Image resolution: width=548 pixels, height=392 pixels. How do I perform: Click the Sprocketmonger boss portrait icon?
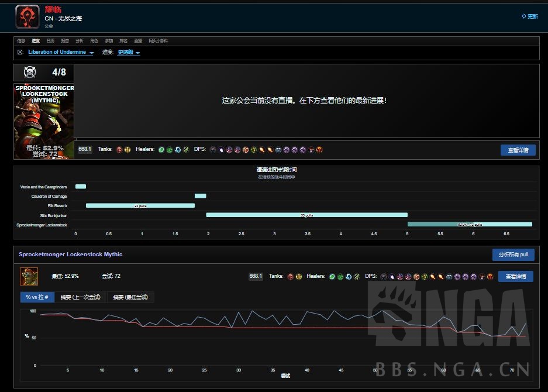pos(29,276)
